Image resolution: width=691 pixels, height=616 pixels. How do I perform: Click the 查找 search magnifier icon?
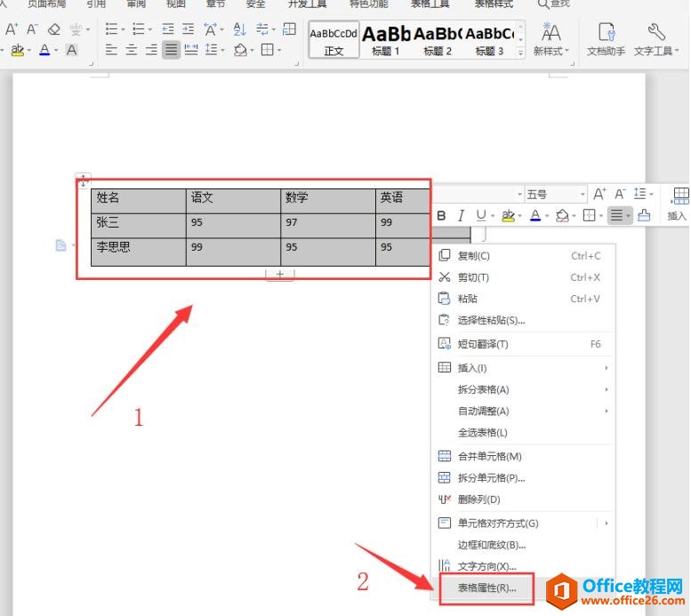click(x=542, y=4)
